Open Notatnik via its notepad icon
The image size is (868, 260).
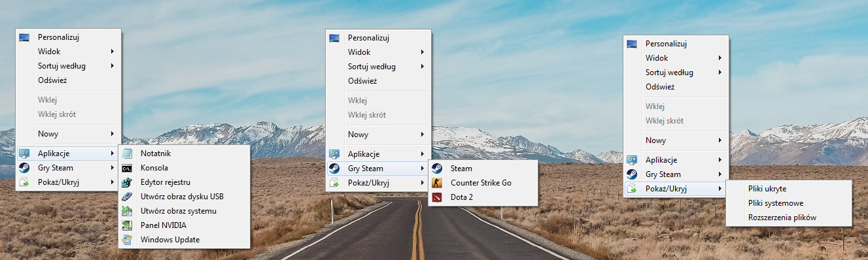tap(127, 154)
